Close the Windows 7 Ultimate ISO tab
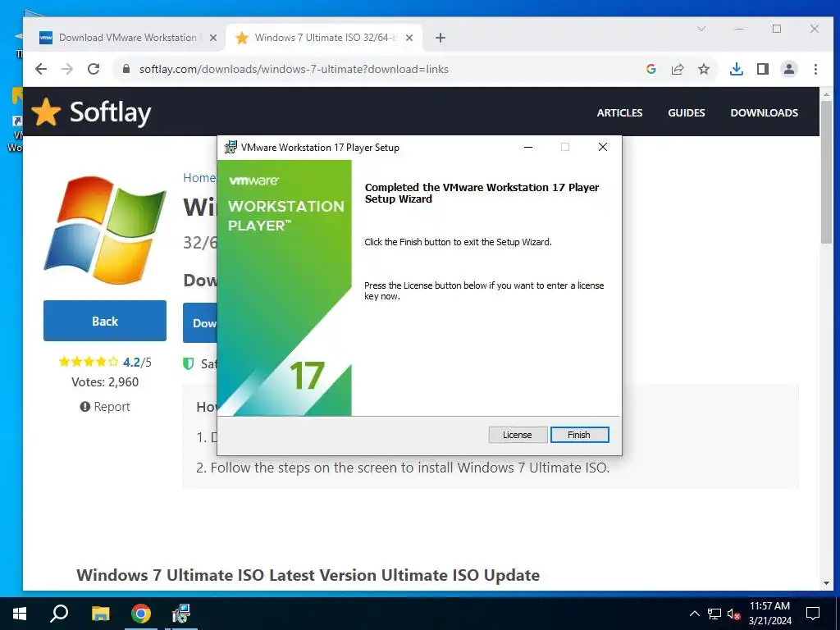840x630 pixels. [409, 38]
